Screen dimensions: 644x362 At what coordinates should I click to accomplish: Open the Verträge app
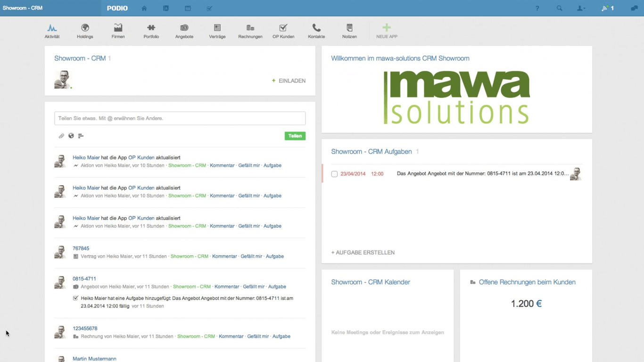[x=217, y=31]
